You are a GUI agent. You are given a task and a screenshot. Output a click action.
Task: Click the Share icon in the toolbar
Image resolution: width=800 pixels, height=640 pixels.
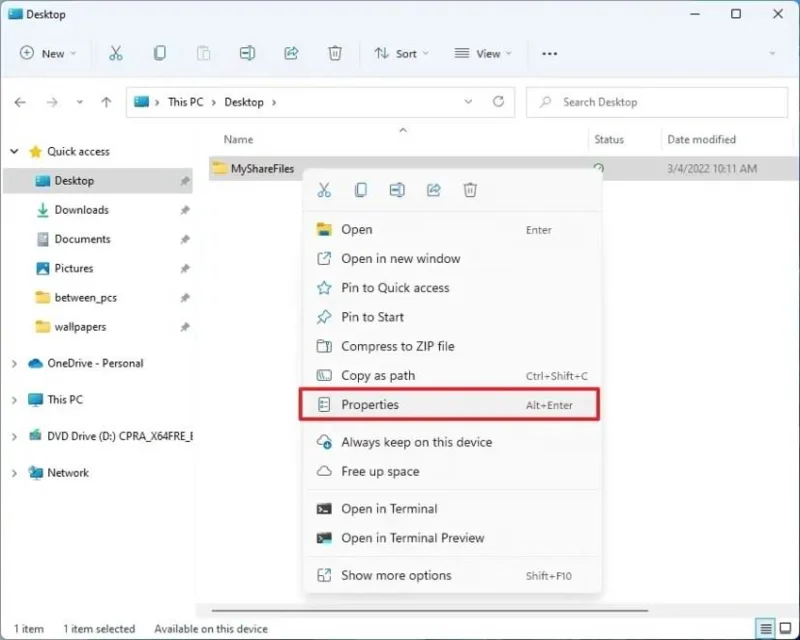pyautogui.click(x=291, y=53)
